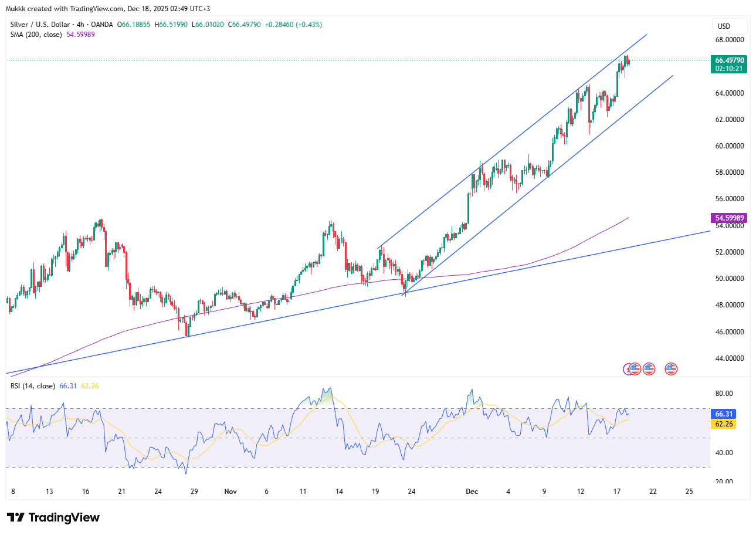Image resolution: width=756 pixels, height=535 pixels.
Task: Open the rightmost US flag economic event
Action: tap(671, 369)
